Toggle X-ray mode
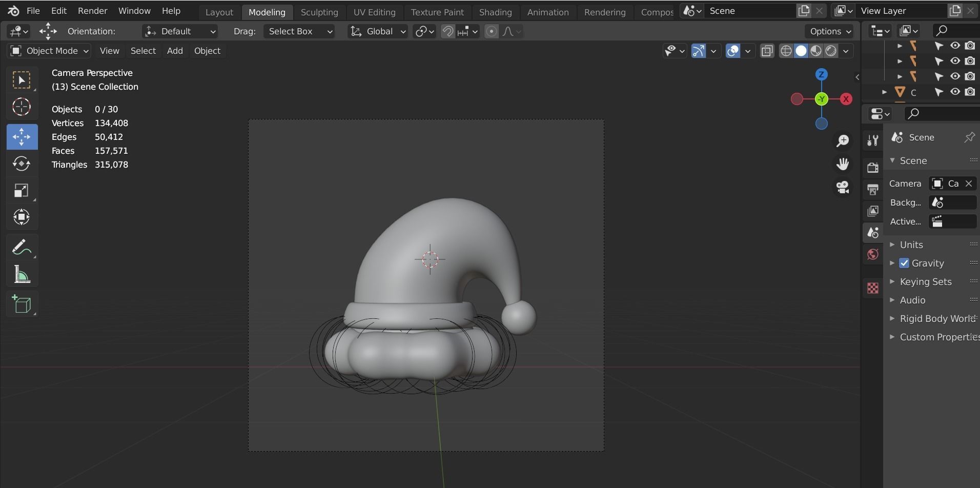 point(767,51)
